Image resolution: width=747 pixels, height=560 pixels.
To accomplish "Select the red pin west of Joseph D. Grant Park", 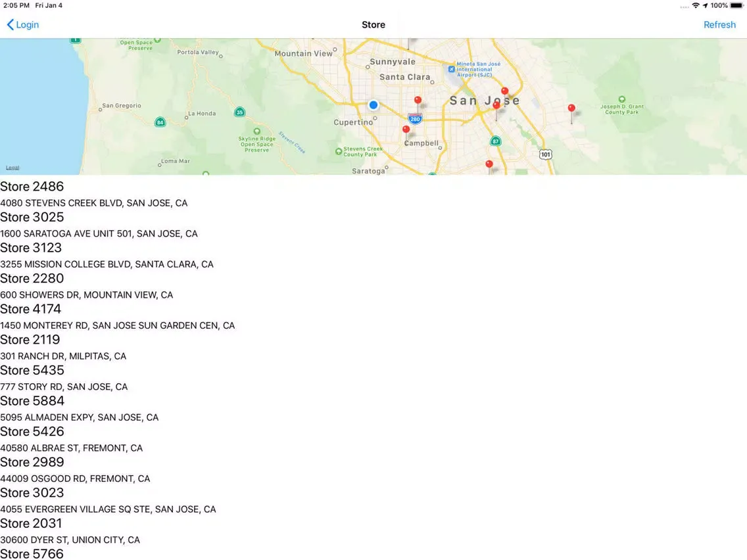I will [571, 108].
